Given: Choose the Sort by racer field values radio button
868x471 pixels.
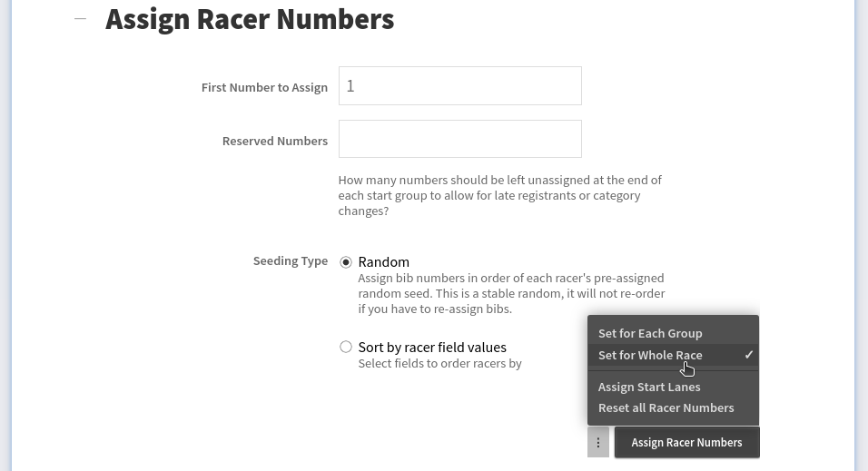Looking at the screenshot, I should pyautogui.click(x=346, y=347).
